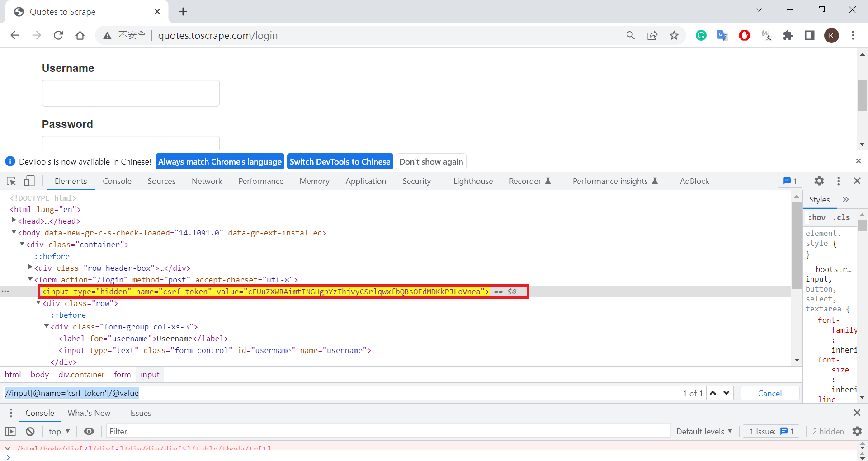Image resolution: width=868 pixels, height=461 pixels.
Task: Open the Chrome extensions puzzle icon
Action: [788, 36]
